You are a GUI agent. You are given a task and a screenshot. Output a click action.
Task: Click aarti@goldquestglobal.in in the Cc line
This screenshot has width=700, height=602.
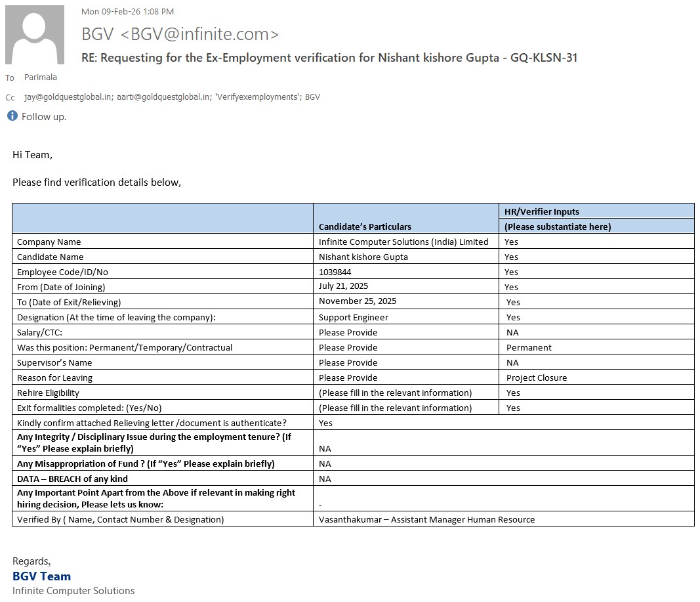coord(163,97)
